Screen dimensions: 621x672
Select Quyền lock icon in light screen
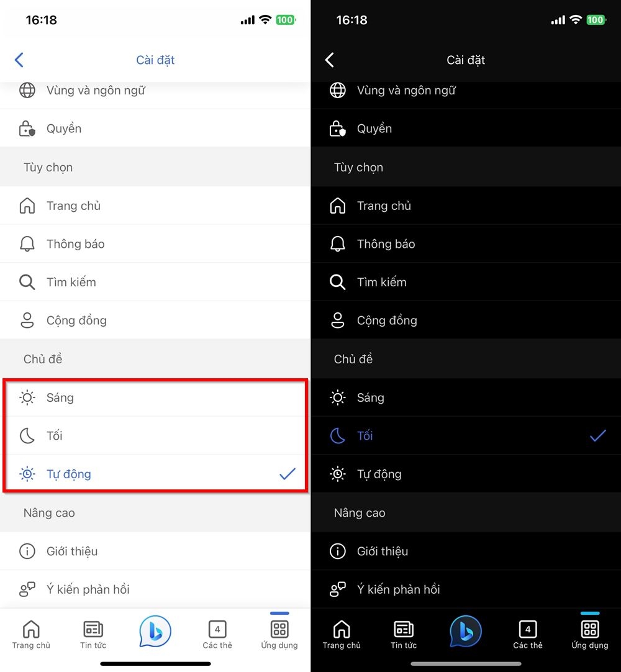tap(27, 129)
